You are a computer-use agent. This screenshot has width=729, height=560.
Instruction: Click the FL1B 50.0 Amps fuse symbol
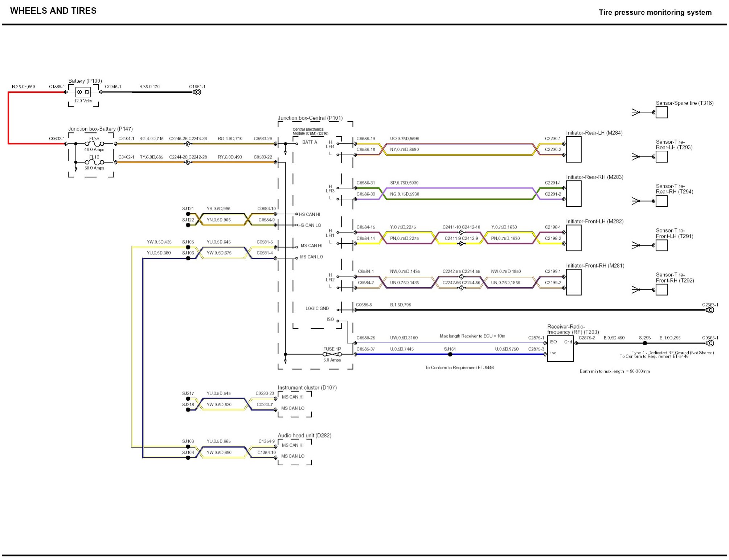tap(94, 162)
